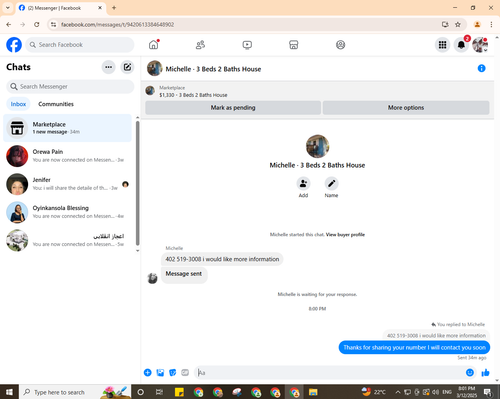Bookmark this page with star icon

[458, 24]
